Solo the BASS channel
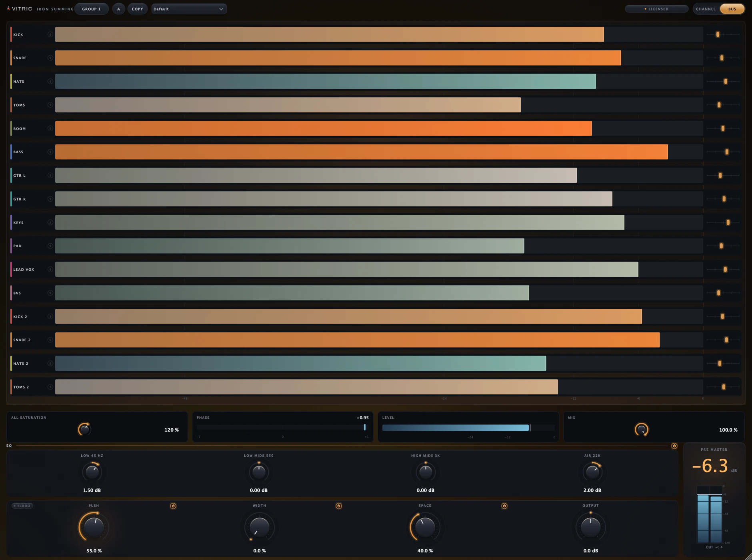 coord(50,152)
